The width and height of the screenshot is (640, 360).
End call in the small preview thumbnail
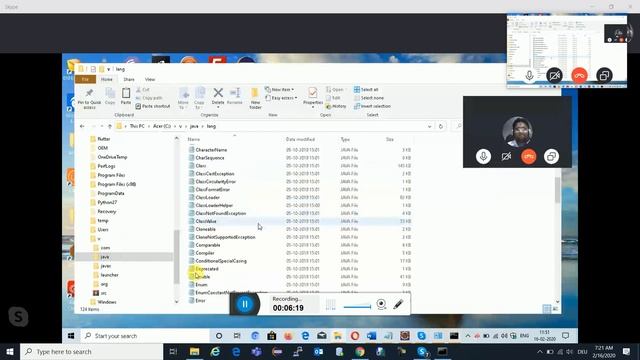tap(579, 76)
